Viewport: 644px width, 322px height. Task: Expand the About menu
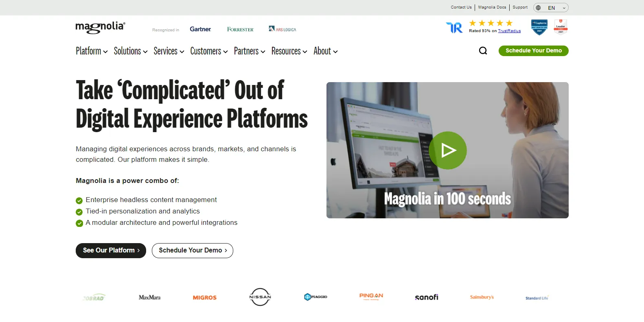tap(326, 51)
